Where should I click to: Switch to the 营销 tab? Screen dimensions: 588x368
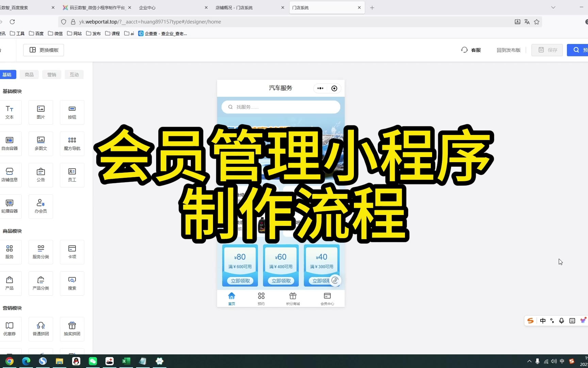click(52, 75)
